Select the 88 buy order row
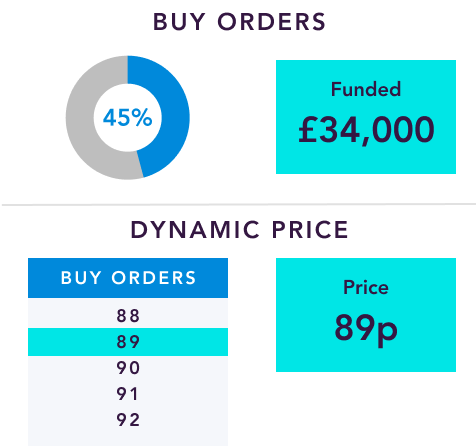 [128, 315]
